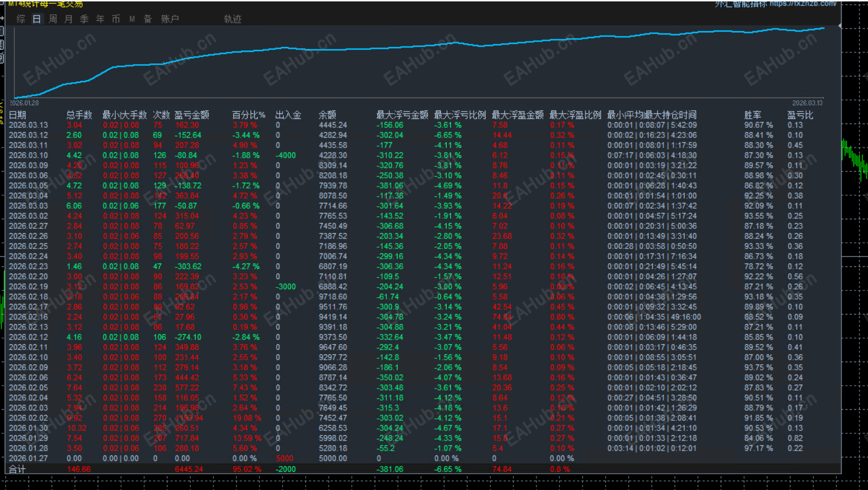Click the 97.17 % win rate cell
The width and height of the screenshot is (868, 490).
pyautogui.click(x=758, y=448)
